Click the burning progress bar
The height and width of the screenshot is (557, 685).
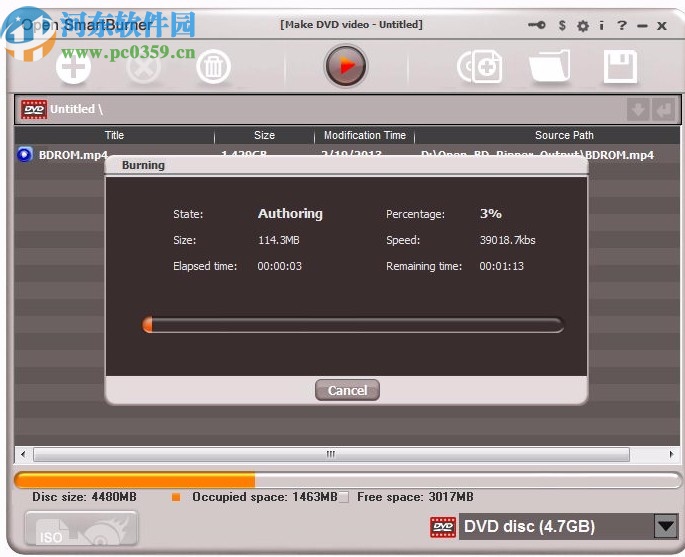click(353, 325)
